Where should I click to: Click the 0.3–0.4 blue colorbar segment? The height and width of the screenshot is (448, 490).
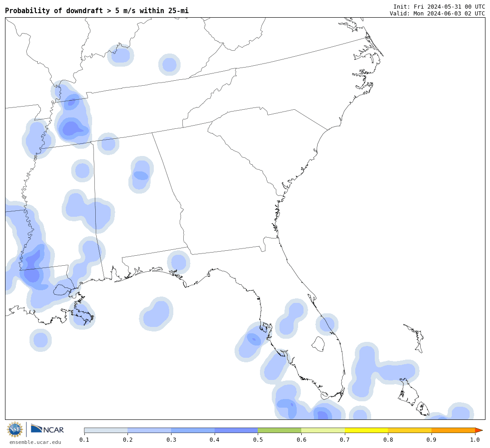192,430
